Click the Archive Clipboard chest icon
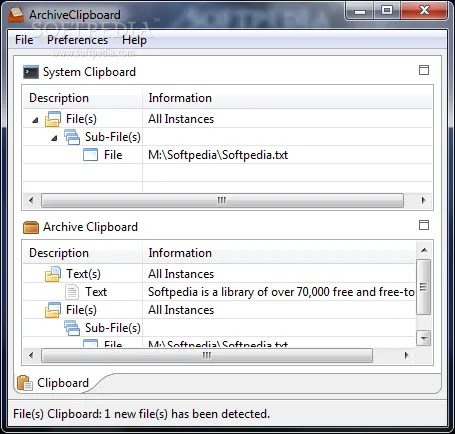This screenshot has width=455, height=434. point(31,227)
